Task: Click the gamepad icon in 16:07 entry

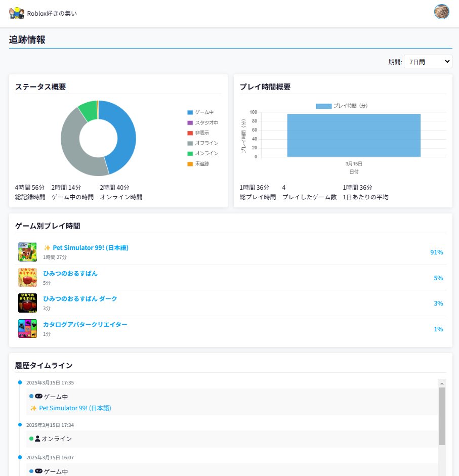Action: [39, 471]
